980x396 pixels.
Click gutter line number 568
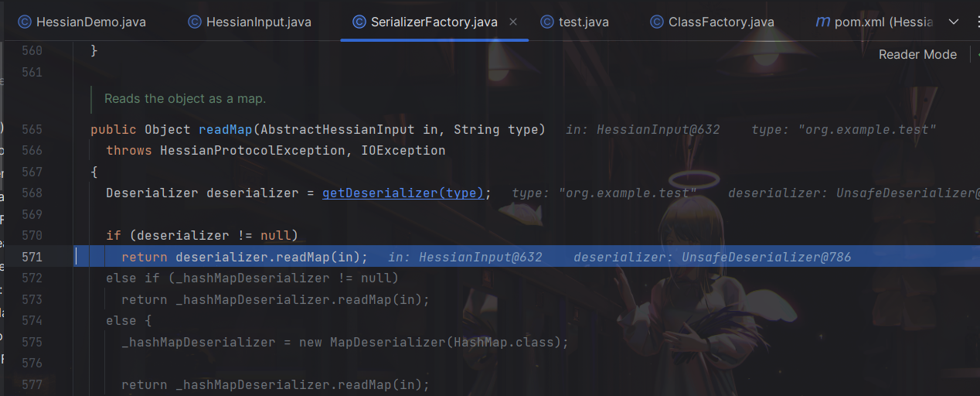[x=32, y=193]
